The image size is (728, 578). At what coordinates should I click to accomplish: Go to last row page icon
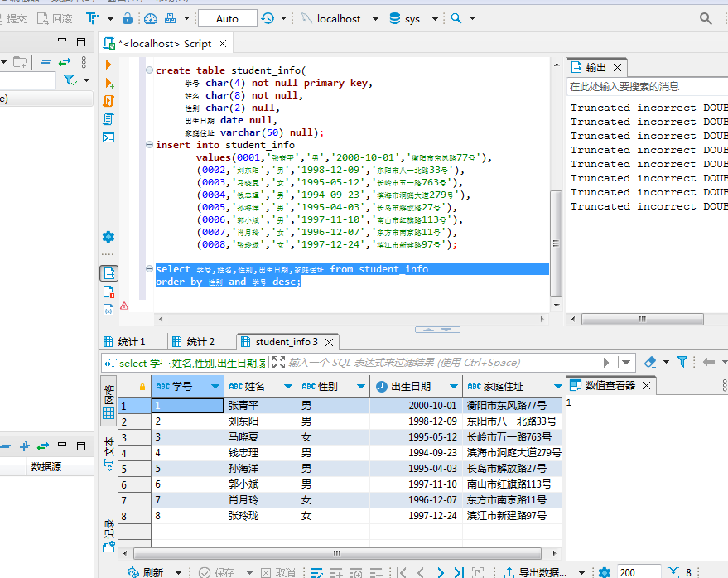[459, 572]
